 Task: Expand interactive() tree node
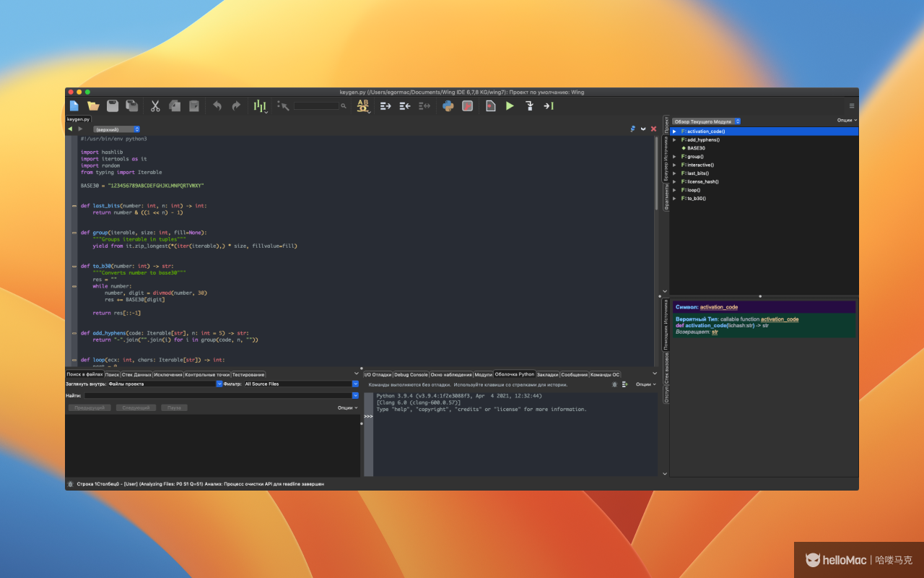point(674,165)
